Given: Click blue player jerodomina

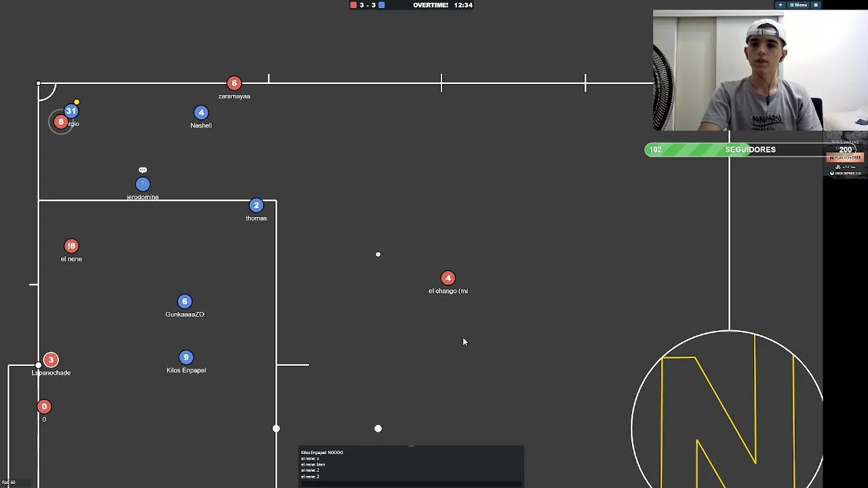Looking at the screenshot, I should (142, 184).
